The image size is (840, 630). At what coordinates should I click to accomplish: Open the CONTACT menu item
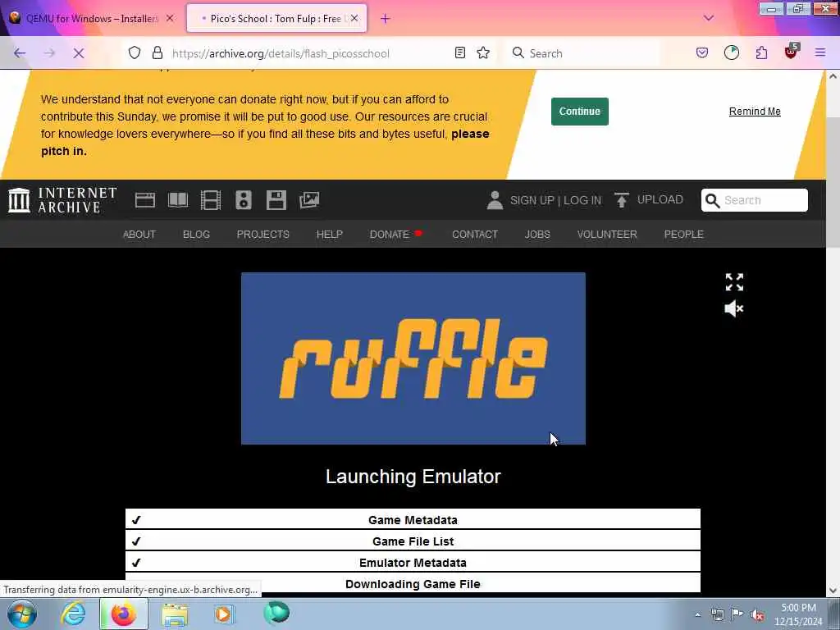475,234
